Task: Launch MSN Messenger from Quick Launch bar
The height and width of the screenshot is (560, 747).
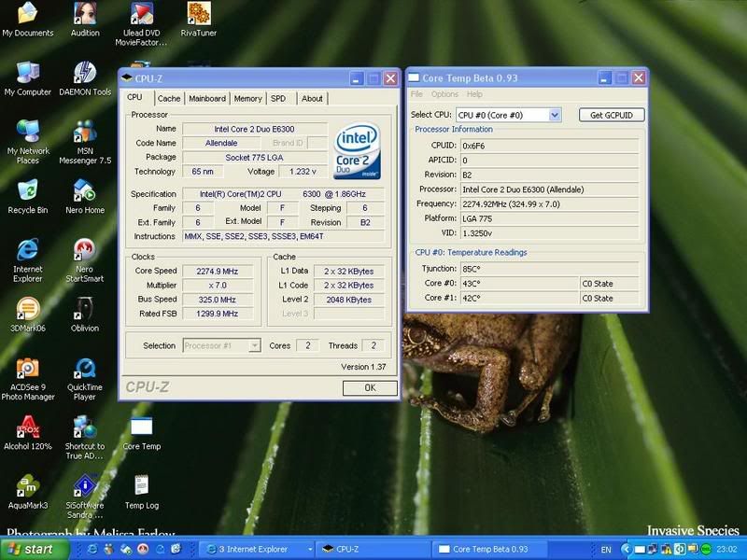Action: 109,549
